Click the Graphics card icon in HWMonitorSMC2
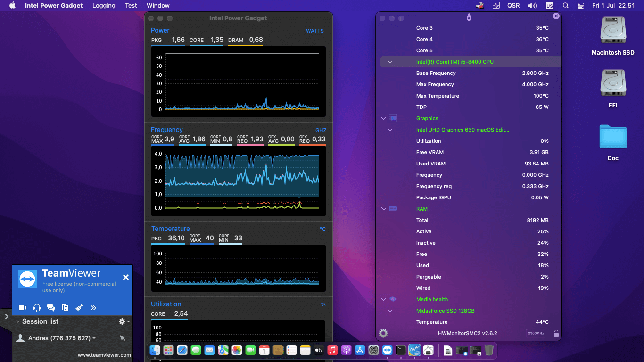 [393, 118]
